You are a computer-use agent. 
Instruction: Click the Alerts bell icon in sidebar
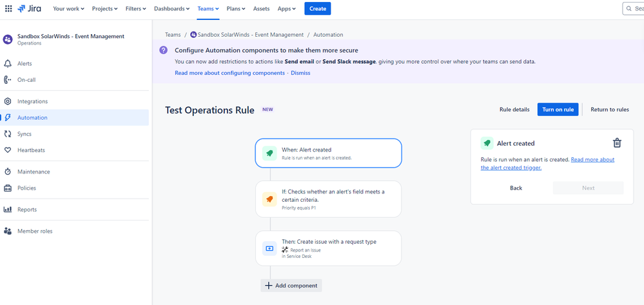7,64
